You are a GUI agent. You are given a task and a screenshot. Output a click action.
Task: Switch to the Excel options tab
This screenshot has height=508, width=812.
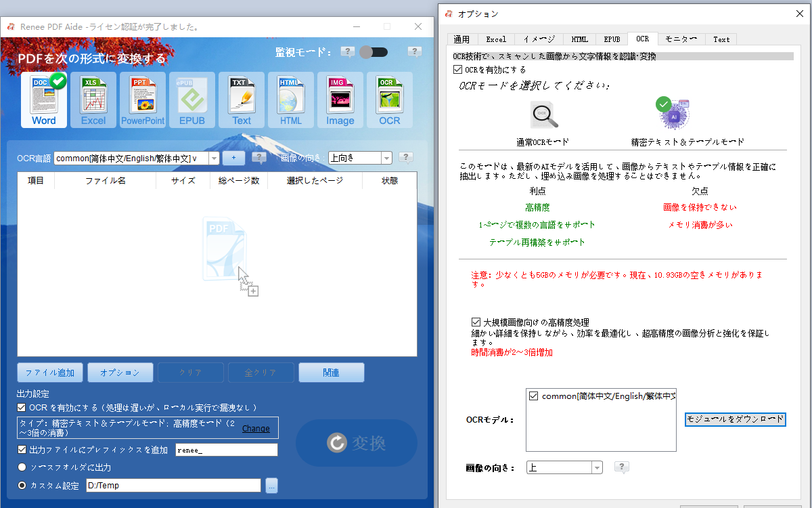(x=496, y=39)
